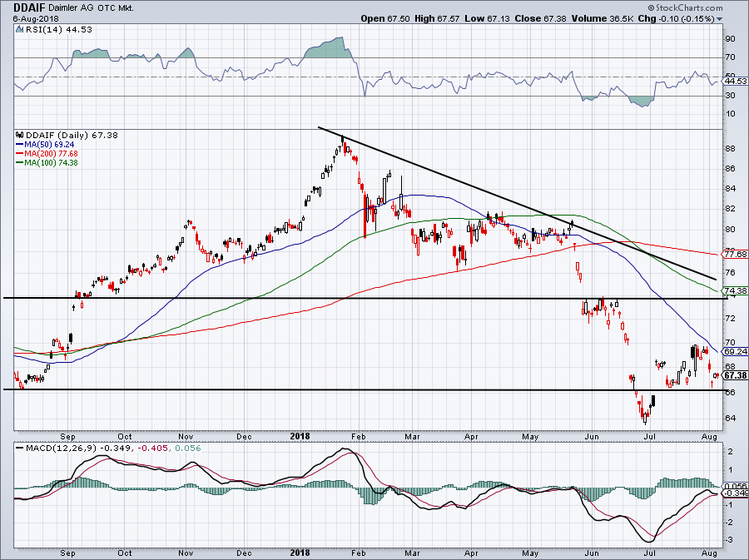749x560 pixels.
Task: Click the red '-0.405' MACD signal value
Action: point(153,448)
